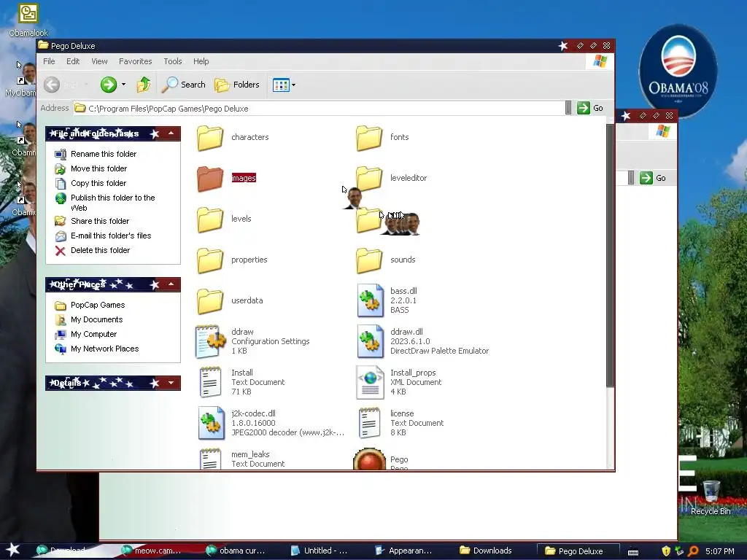The height and width of the screenshot is (560, 747).
Task: Switch to Untitled taskbar button
Action: pos(320,551)
